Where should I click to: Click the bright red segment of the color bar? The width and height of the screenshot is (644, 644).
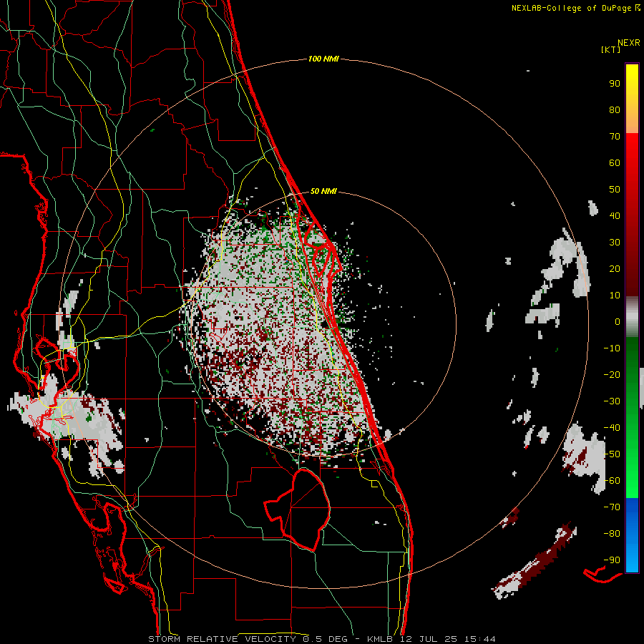(632, 152)
